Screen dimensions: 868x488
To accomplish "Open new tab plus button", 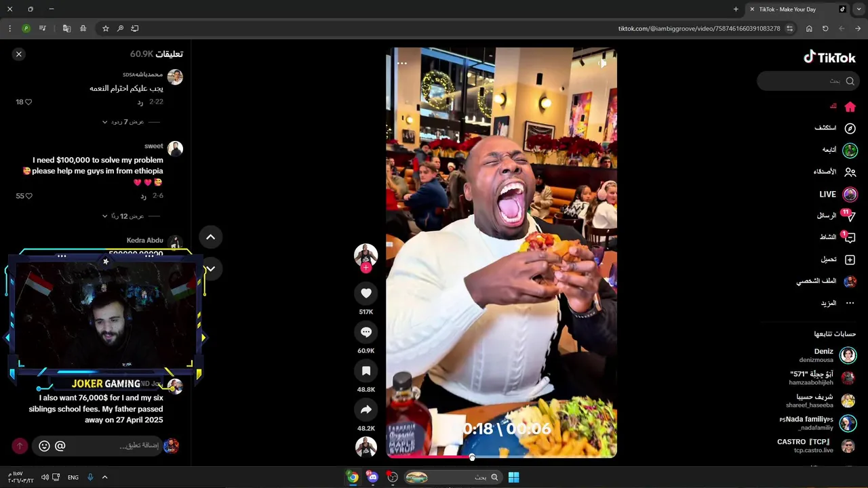I will 736,9.
